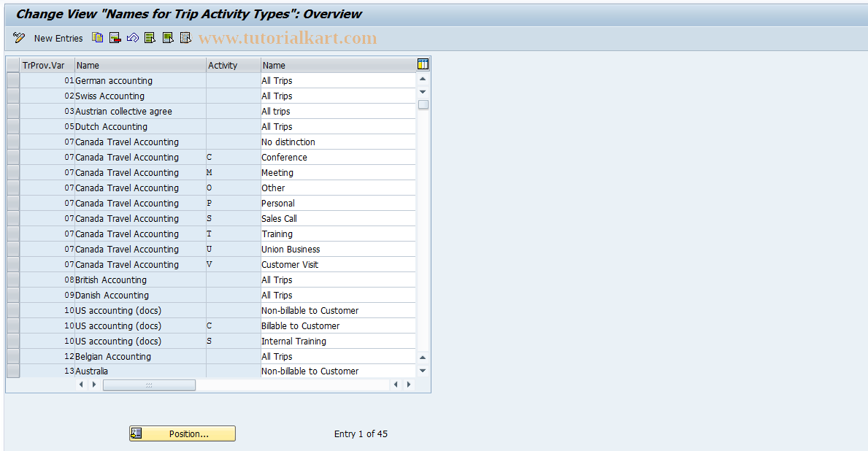This screenshot has width=868, height=451.
Task: Click the Copy As toolbar icon
Action: pos(97,38)
